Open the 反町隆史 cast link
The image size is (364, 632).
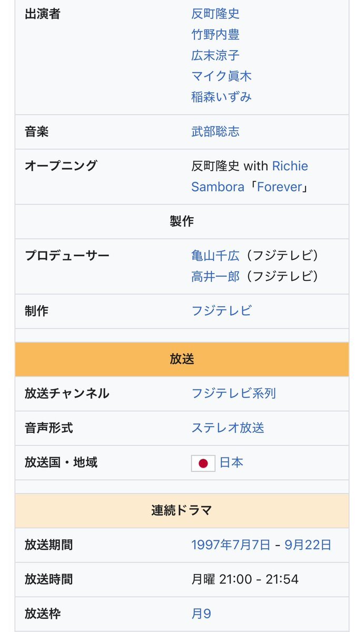click(215, 14)
